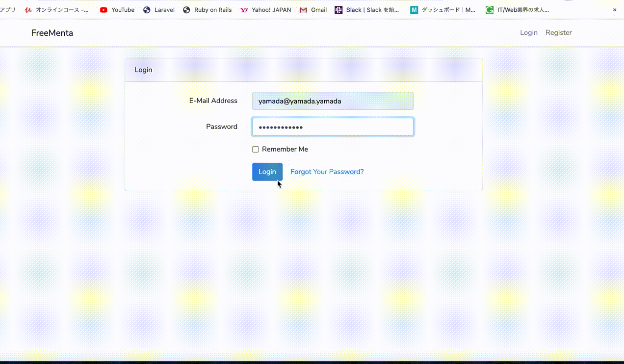The height and width of the screenshot is (364, 624).
Task: Click the FreeMenta brand logo
Action: click(52, 32)
